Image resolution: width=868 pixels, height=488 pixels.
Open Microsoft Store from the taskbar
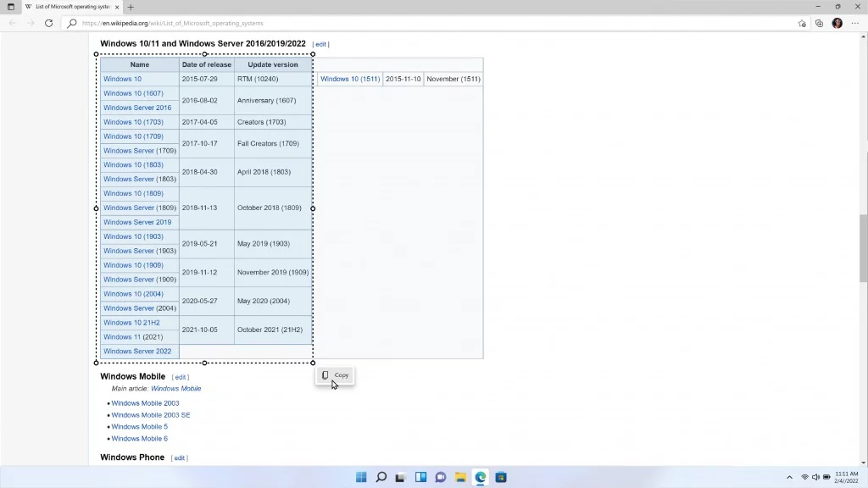tap(501, 477)
